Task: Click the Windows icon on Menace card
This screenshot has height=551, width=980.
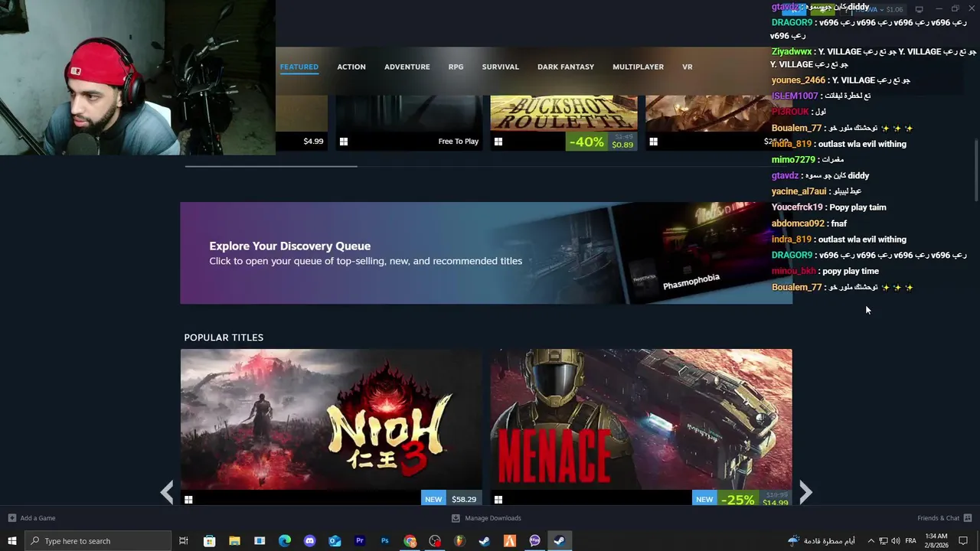Action: click(498, 500)
